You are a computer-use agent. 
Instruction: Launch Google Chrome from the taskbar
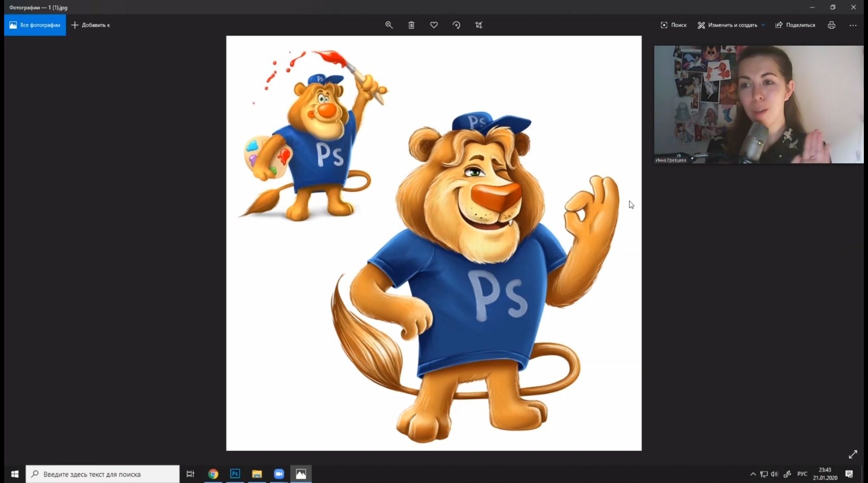(x=213, y=474)
